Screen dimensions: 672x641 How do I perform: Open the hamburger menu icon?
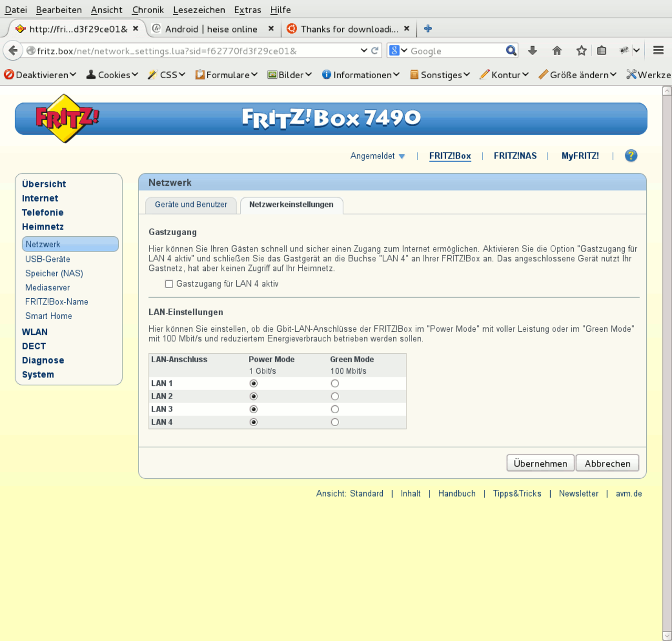[658, 50]
